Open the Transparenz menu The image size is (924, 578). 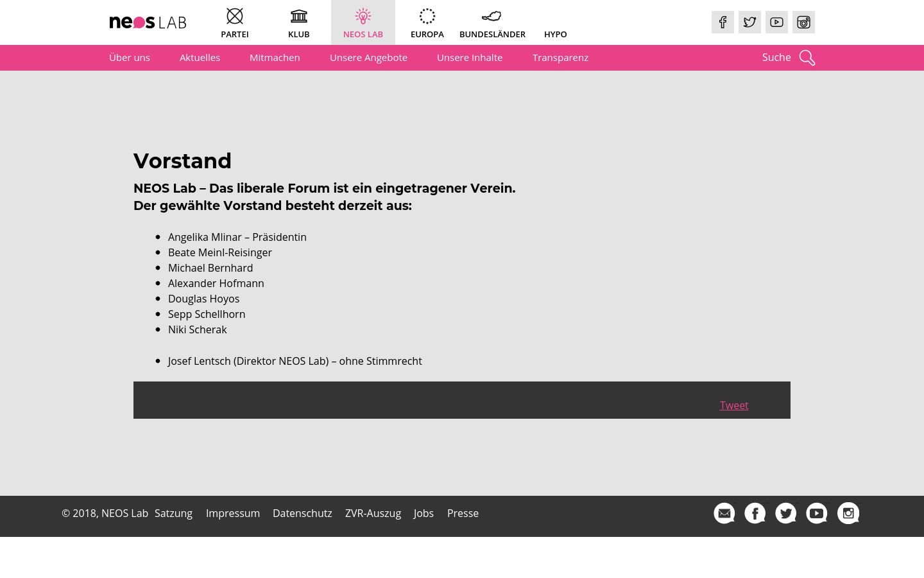pos(560,58)
